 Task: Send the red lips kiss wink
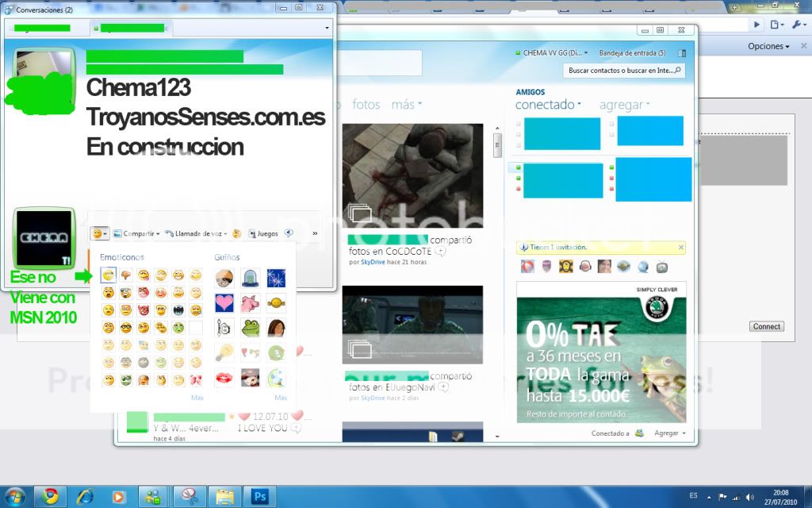click(224, 378)
